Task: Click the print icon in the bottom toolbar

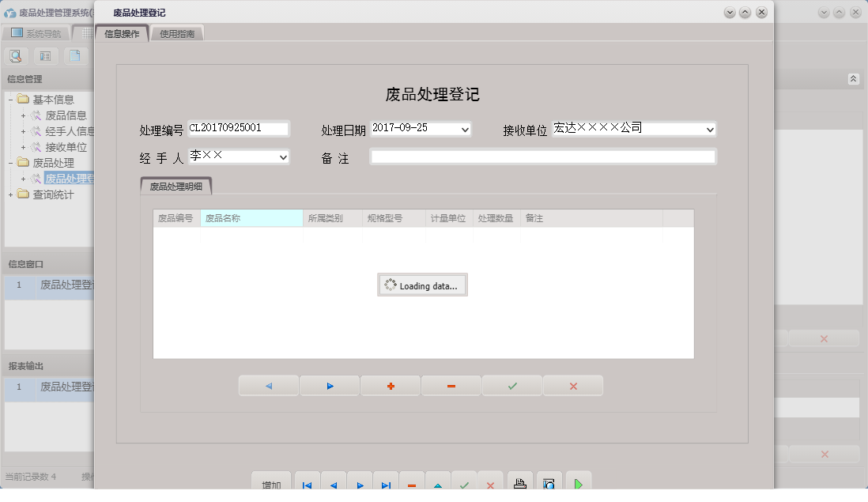Action: pos(519,484)
